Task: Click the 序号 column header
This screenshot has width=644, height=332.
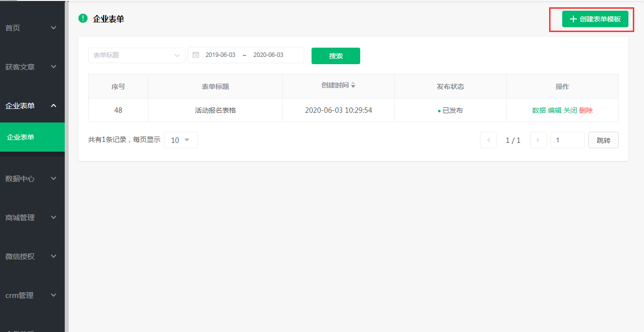Action: coord(118,87)
